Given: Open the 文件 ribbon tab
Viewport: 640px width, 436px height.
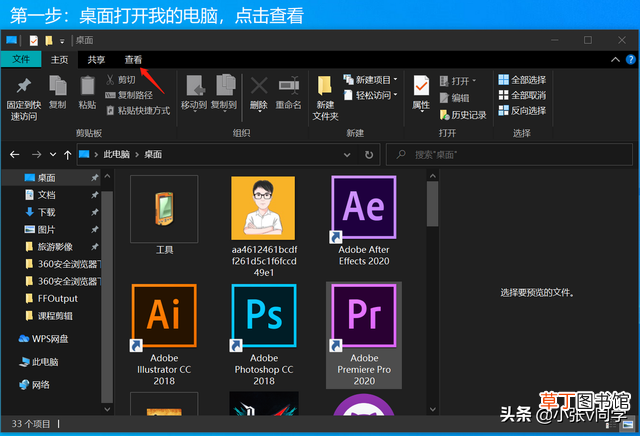Looking at the screenshot, I should 21,59.
